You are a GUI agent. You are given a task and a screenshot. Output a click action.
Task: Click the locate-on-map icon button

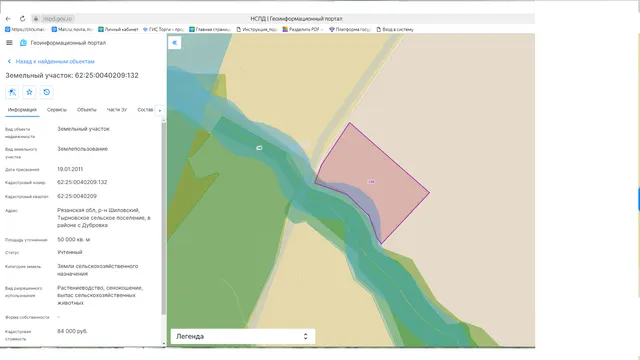click(12, 92)
